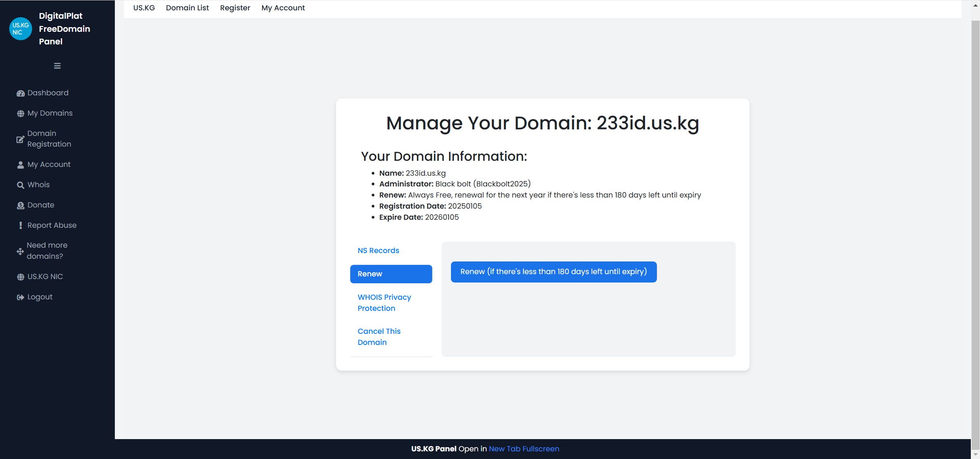Open My Account in top navigation
This screenshot has height=459, width=980.
283,8
